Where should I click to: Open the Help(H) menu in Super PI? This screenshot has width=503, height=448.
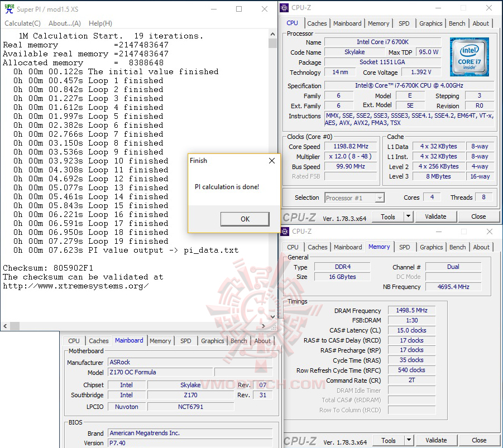pyautogui.click(x=100, y=23)
